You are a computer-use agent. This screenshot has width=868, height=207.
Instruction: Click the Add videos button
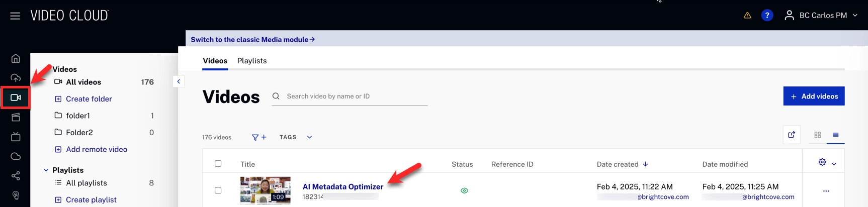tap(813, 96)
